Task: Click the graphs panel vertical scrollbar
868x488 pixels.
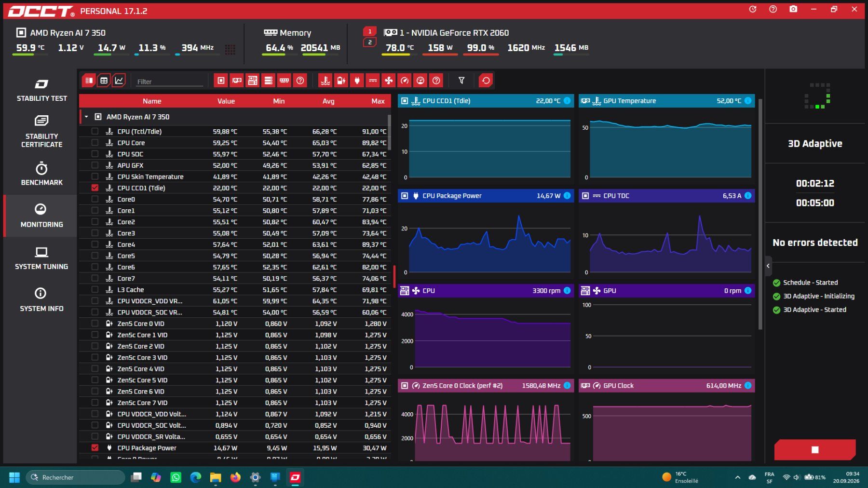Action: pyautogui.click(x=760, y=214)
